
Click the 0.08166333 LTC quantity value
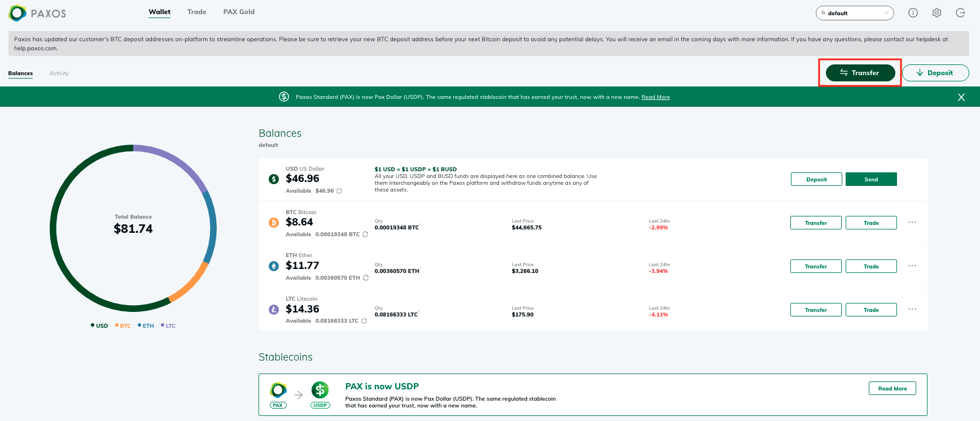point(396,315)
